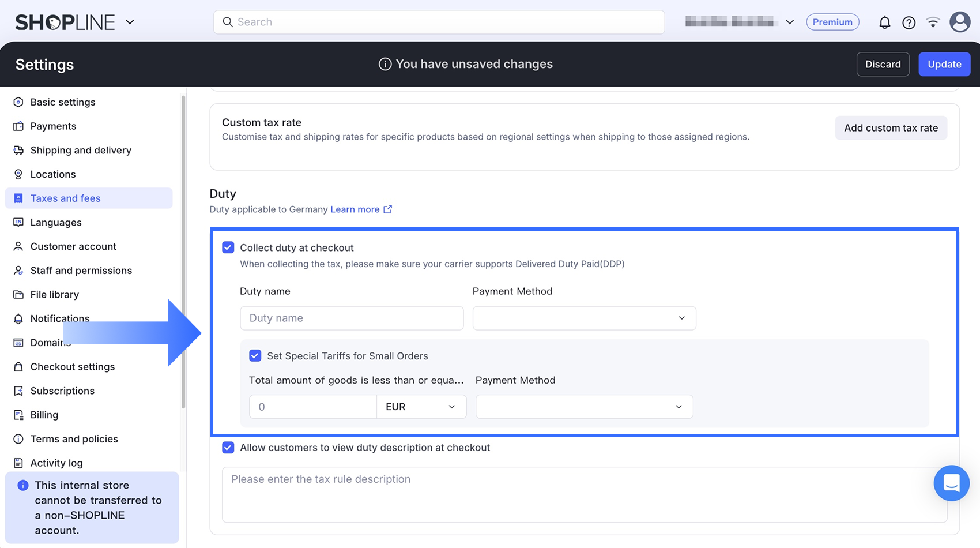This screenshot has height=548, width=980.
Task: Click the Premium plan badge
Action: 832,22
